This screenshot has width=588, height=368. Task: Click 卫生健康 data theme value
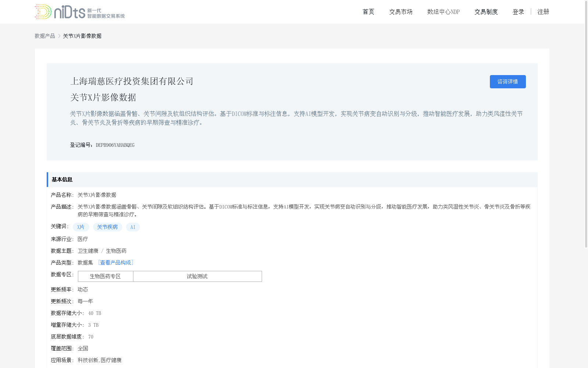[x=88, y=251]
